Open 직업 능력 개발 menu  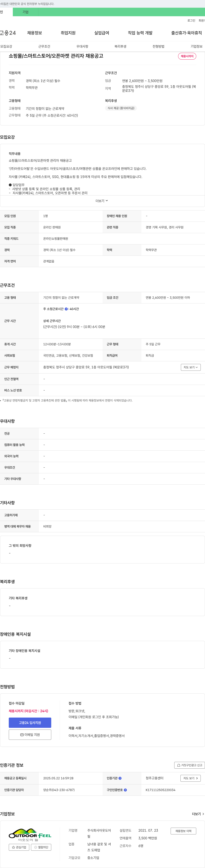point(140,33)
